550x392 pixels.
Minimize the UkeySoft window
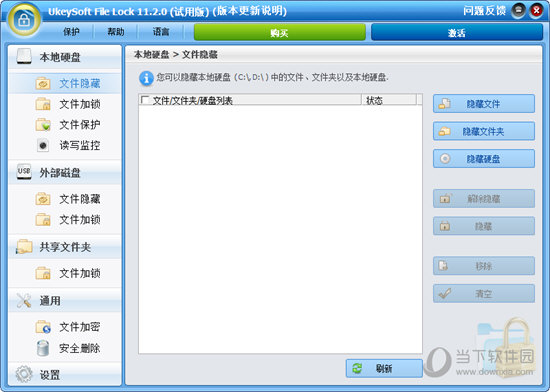[x=518, y=11]
